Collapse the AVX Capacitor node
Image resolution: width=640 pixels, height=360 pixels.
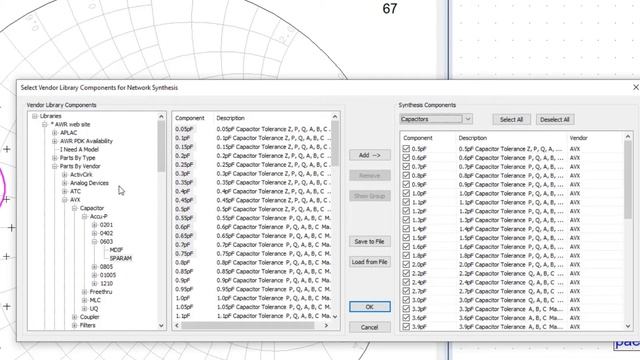(75, 208)
